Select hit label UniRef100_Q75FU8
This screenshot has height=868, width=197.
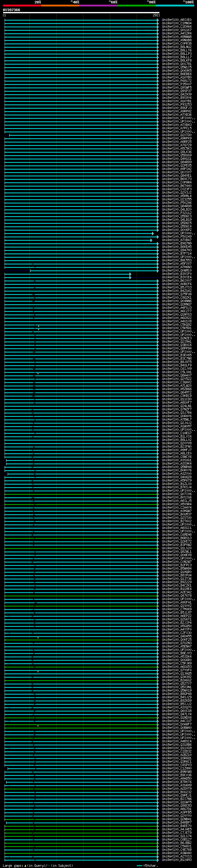pos(176,294)
